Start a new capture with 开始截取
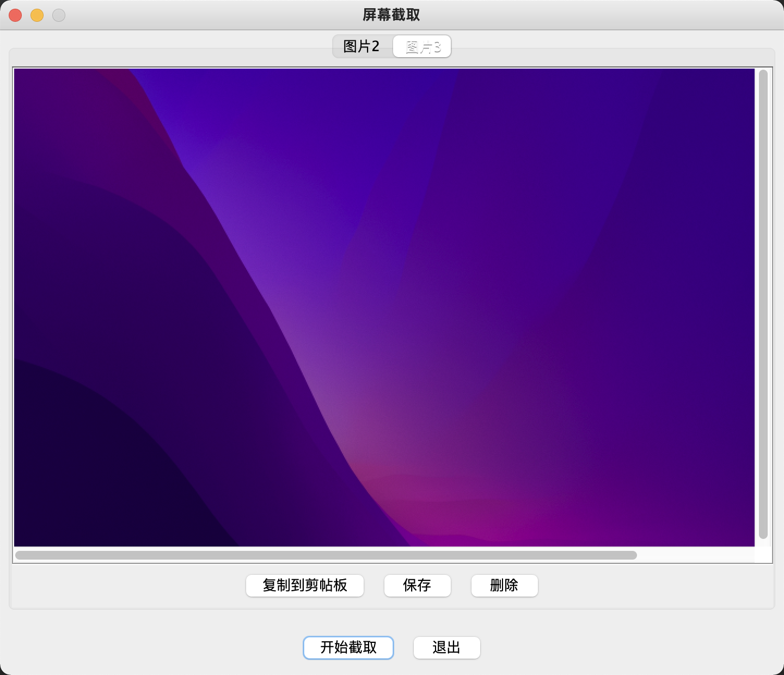Screen dimensions: 784x675 348,648
